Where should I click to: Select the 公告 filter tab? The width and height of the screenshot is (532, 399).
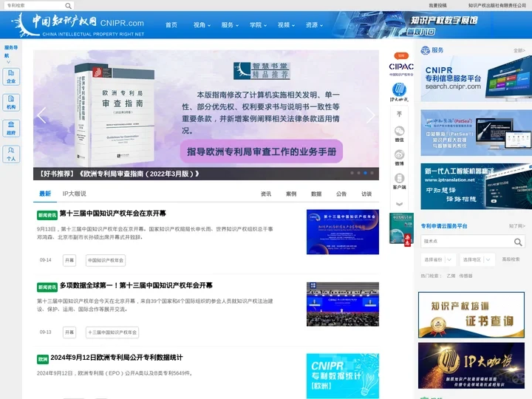(x=341, y=194)
